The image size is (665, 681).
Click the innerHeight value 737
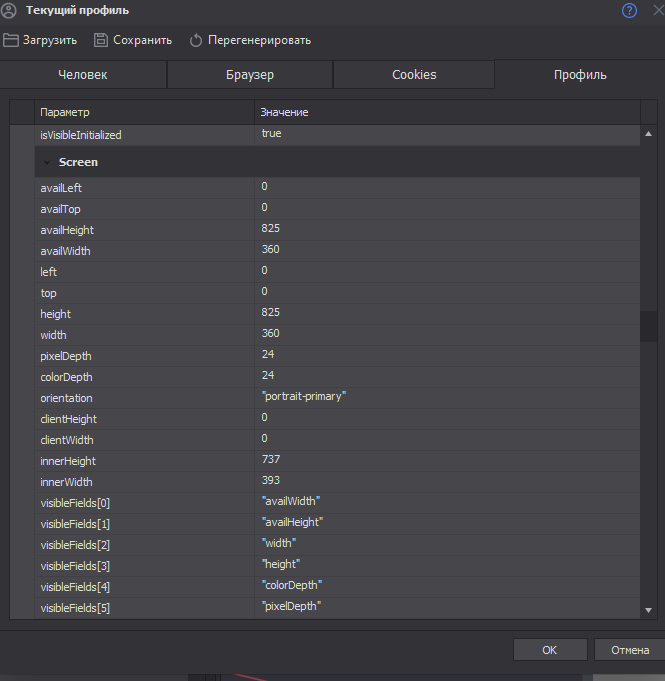coord(271,459)
